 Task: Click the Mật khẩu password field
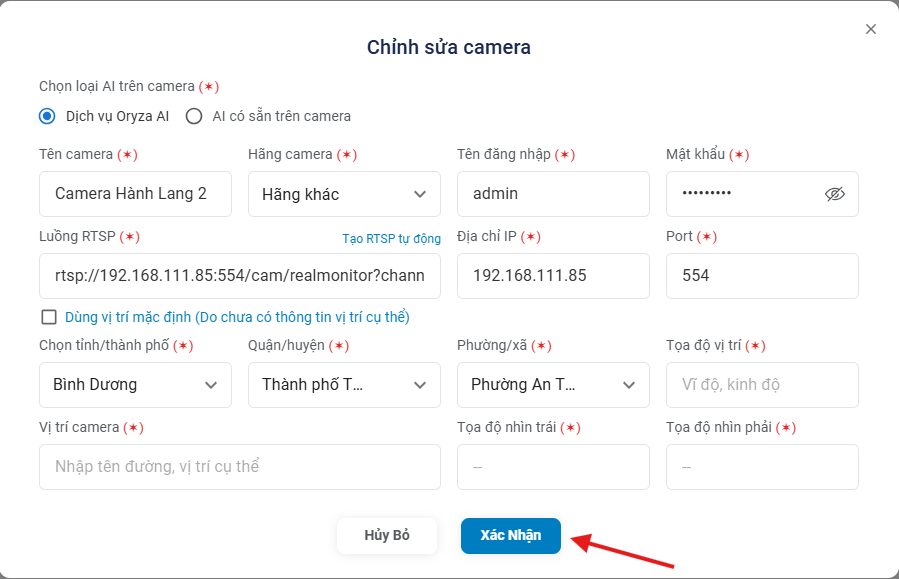coord(762,194)
